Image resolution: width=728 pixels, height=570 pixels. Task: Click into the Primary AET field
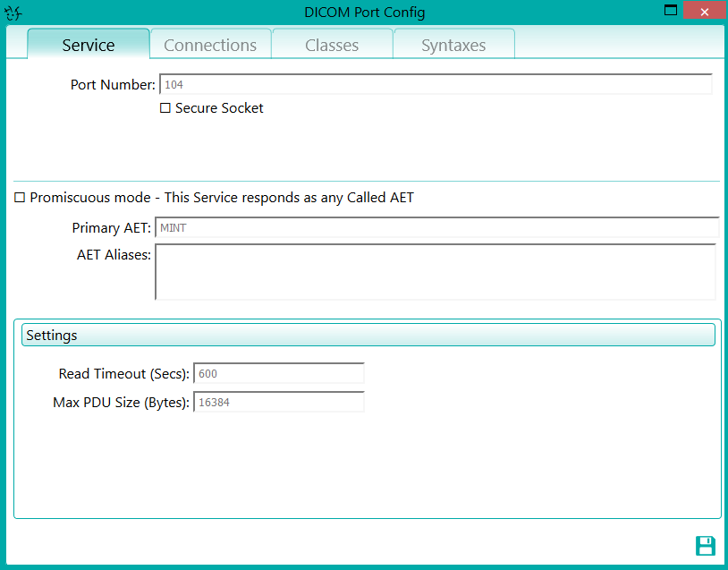coord(437,227)
